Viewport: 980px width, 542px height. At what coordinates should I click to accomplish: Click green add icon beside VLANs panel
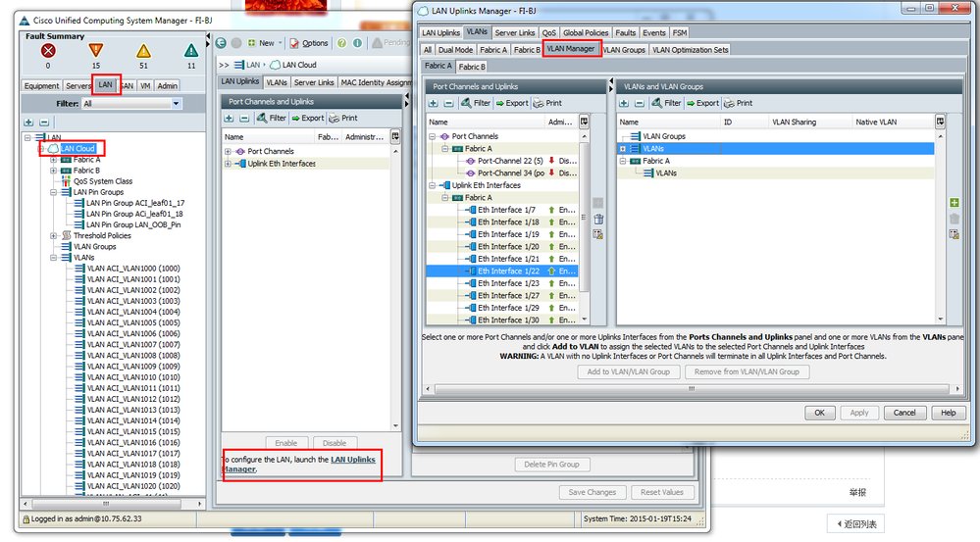(x=954, y=202)
